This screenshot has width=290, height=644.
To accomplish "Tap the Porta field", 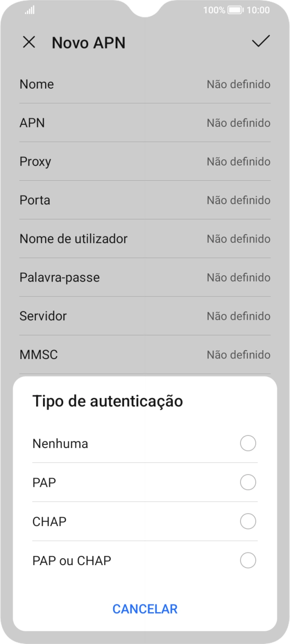I will pos(145,200).
